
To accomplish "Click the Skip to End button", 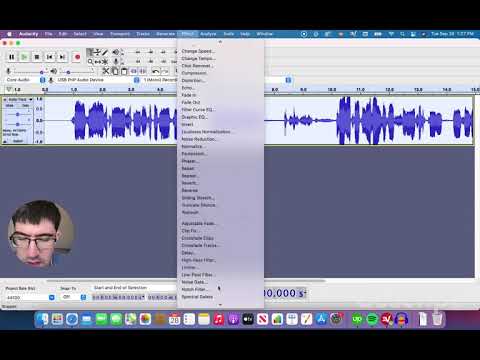I will pyautogui.click(x=62, y=57).
